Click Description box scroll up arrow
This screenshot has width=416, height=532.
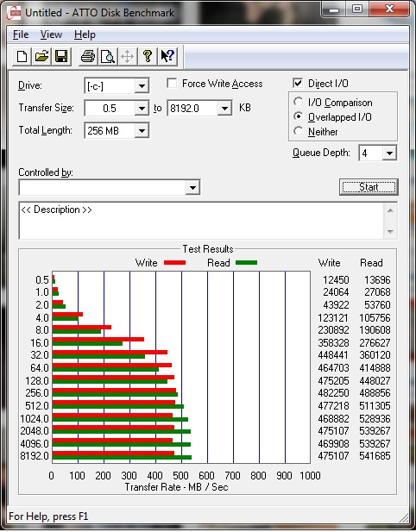click(x=390, y=210)
